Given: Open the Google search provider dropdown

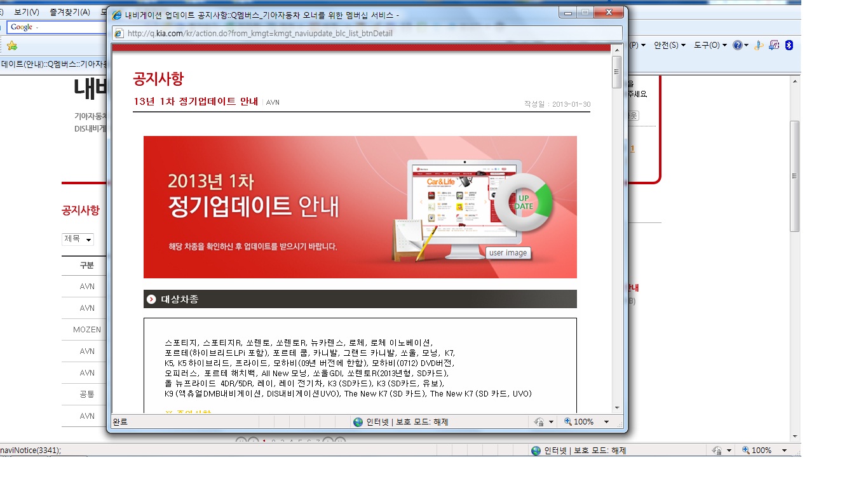Looking at the screenshot, I should [37, 27].
